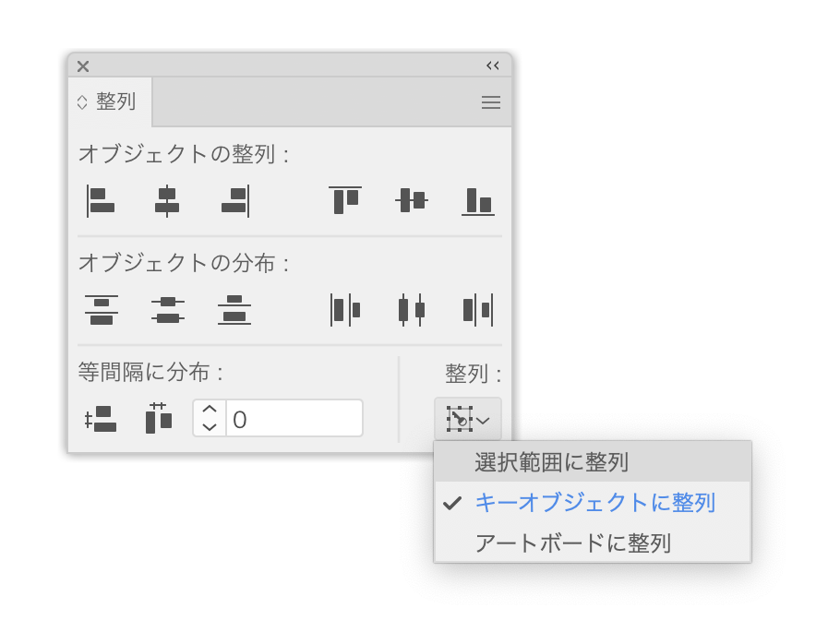Image resolution: width=840 pixels, height=620 pixels.
Task: Select the horizontal align right icon
Action: tap(234, 201)
